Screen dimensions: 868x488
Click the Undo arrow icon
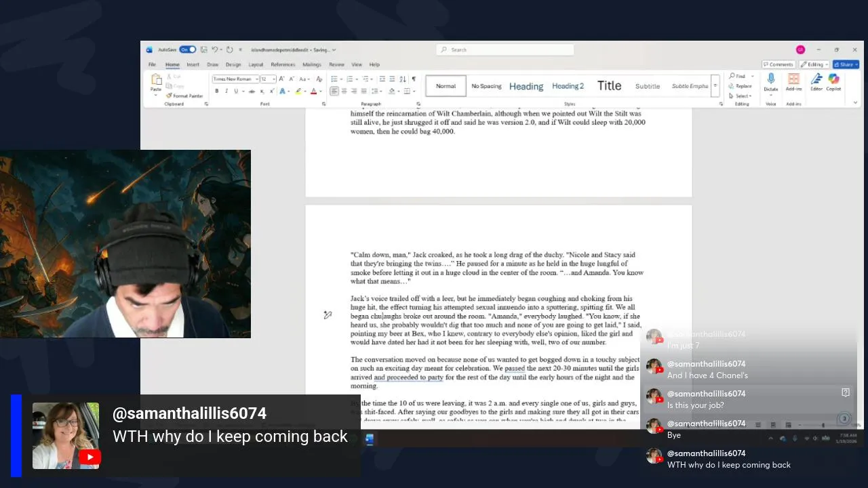215,49
